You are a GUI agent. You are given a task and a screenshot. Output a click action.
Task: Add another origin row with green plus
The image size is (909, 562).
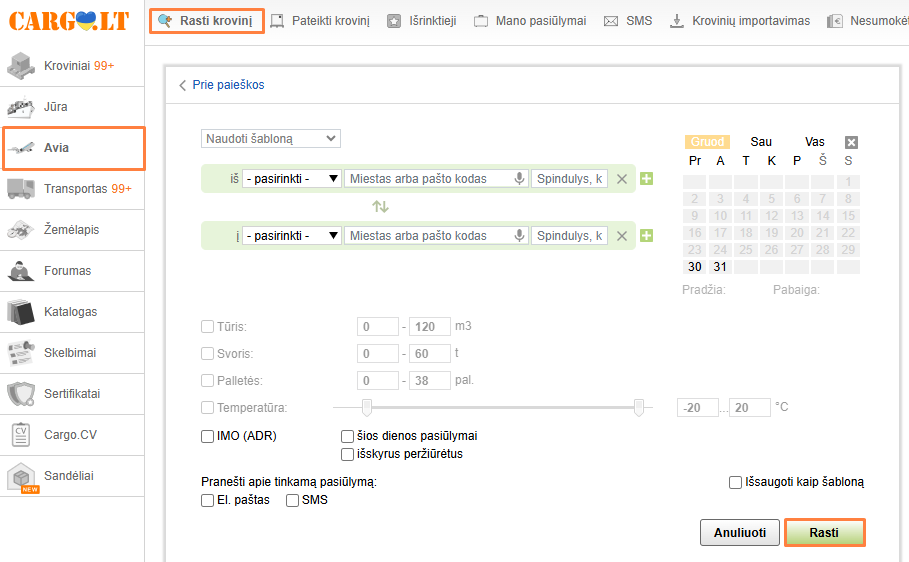646,179
